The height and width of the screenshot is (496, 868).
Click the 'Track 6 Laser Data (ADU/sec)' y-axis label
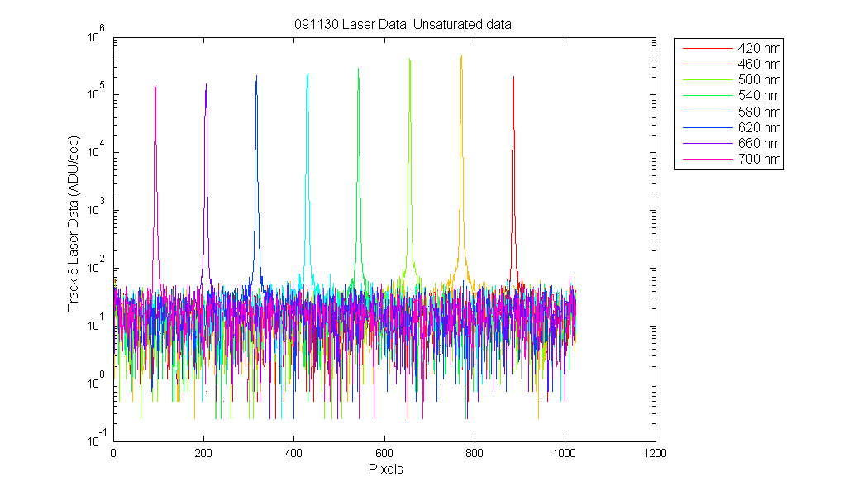click(74, 224)
